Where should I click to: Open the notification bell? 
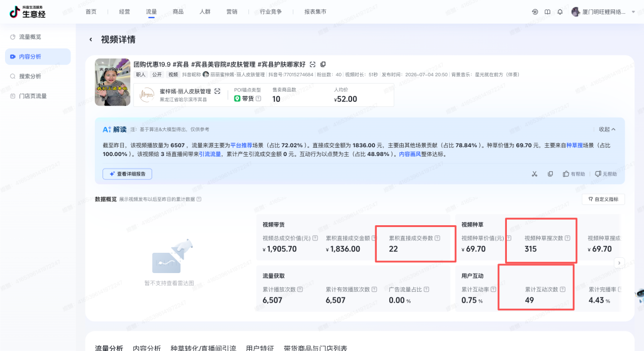point(560,12)
